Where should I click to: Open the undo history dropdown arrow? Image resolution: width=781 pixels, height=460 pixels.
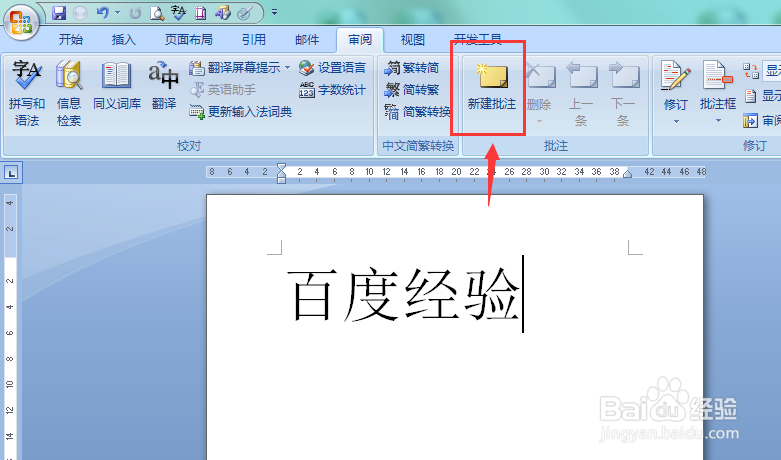click(118, 12)
